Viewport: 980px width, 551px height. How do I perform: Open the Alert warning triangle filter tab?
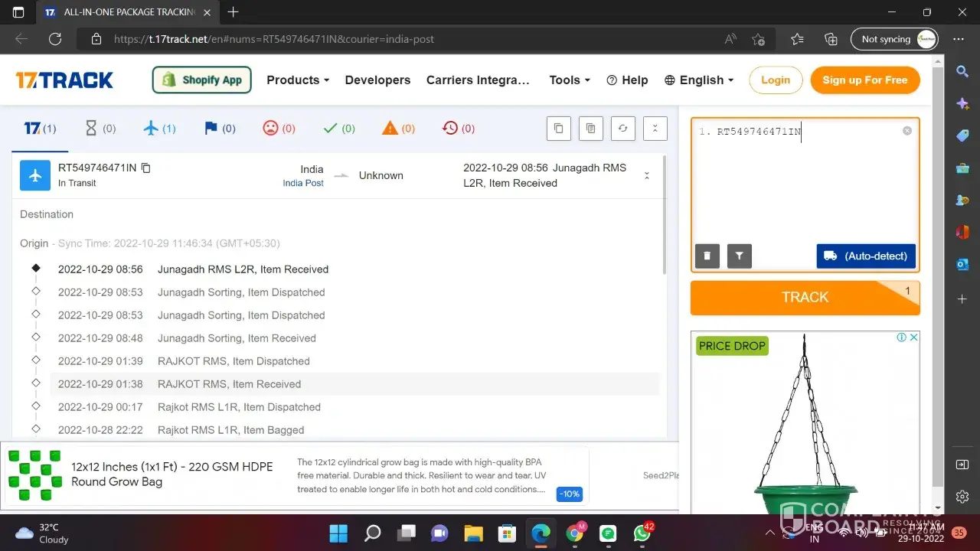398,129
